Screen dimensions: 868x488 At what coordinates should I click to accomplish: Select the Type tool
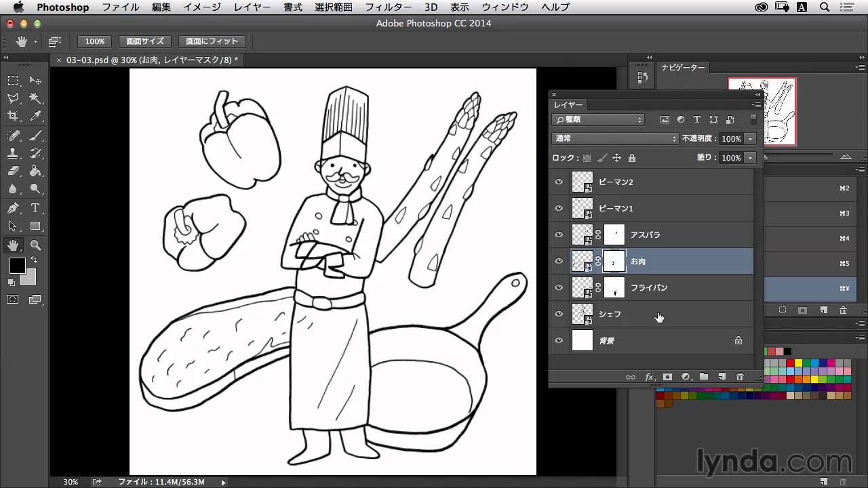point(36,208)
